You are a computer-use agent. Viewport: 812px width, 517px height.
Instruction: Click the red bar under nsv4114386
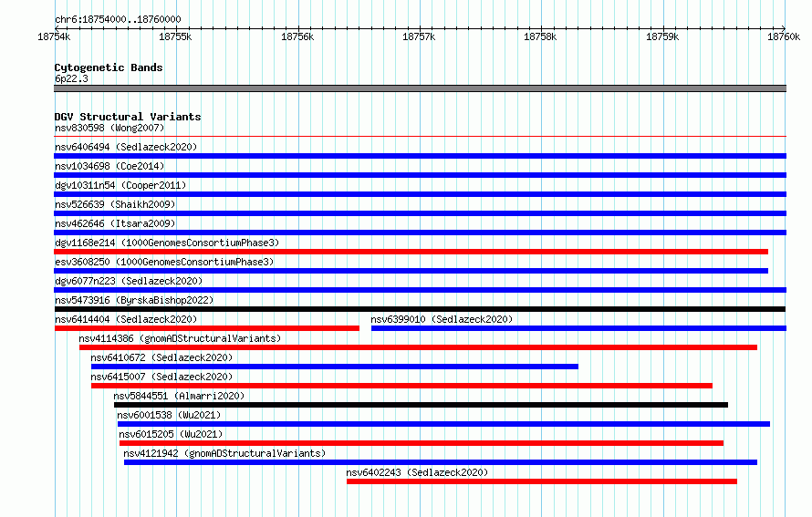(x=419, y=347)
